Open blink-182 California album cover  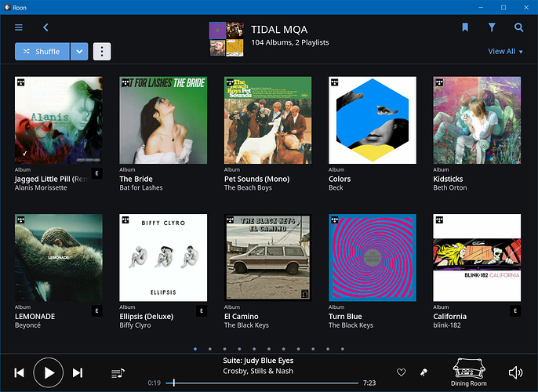pos(477,258)
